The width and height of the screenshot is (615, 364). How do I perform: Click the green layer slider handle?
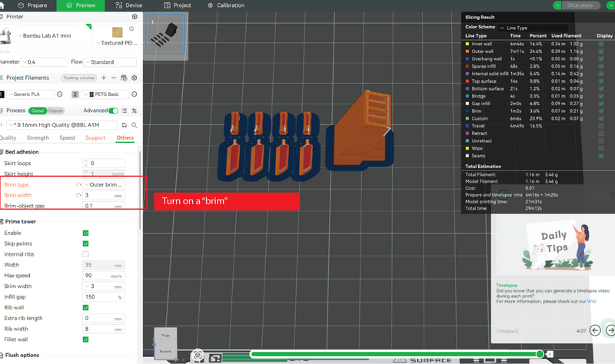(x=540, y=354)
